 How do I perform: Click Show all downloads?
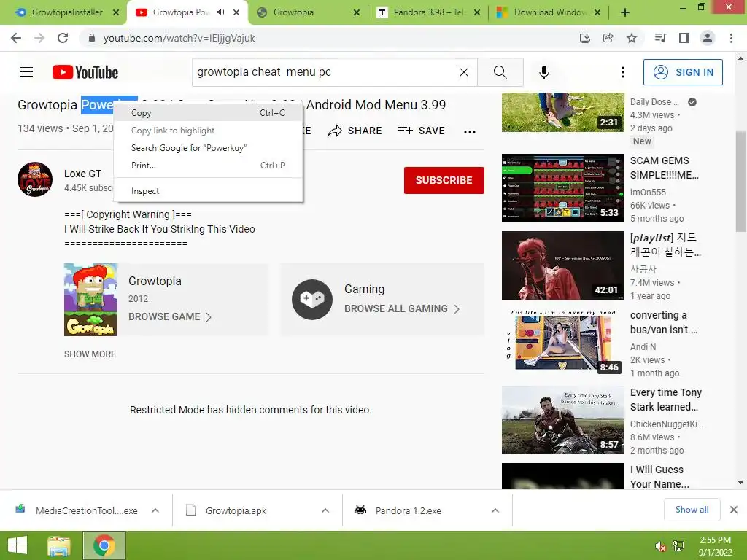pos(692,510)
